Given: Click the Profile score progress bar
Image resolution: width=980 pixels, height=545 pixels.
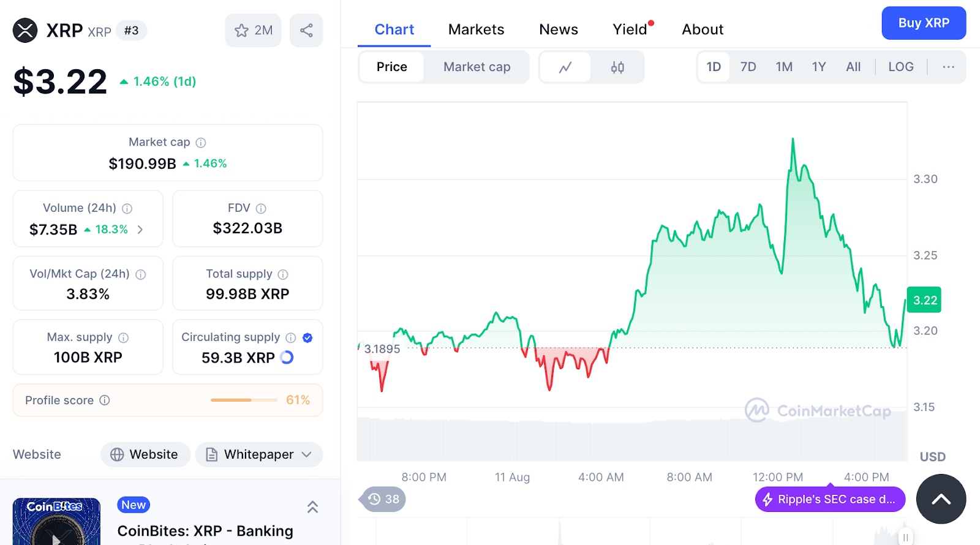Looking at the screenshot, I should (244, 400).
